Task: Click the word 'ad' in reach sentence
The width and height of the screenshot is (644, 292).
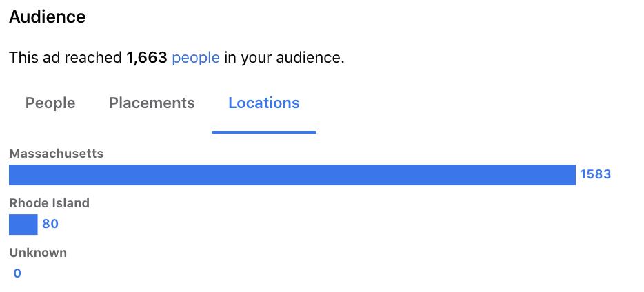Action: (x=51, y=58)
